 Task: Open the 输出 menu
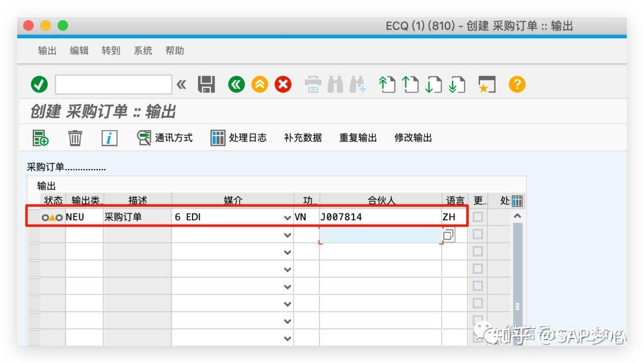click(47, 51)
